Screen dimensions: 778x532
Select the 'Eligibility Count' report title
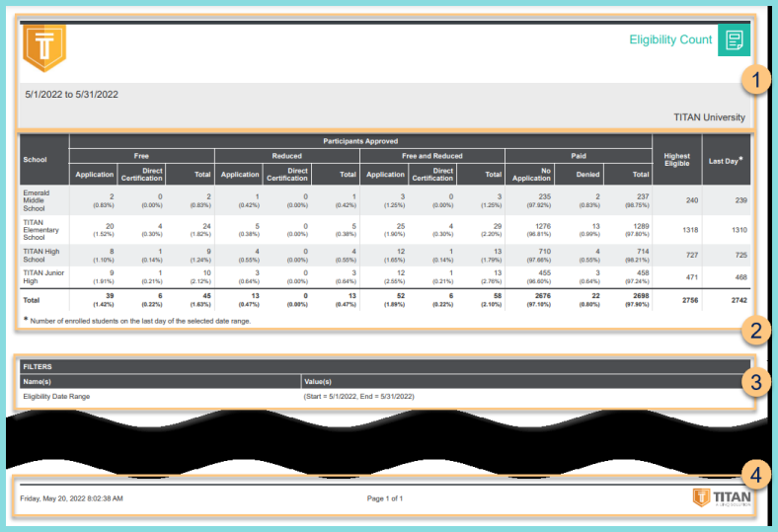[x=670, y=39]
